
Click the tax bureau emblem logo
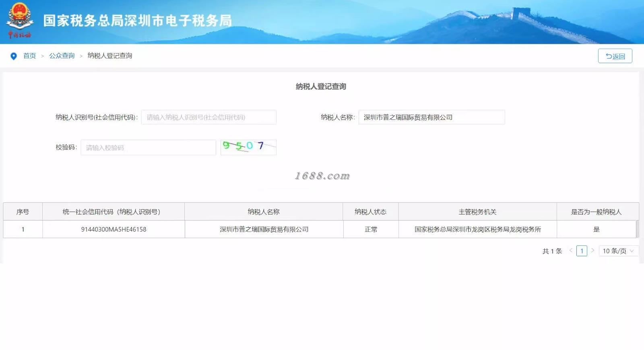(19, 20)
